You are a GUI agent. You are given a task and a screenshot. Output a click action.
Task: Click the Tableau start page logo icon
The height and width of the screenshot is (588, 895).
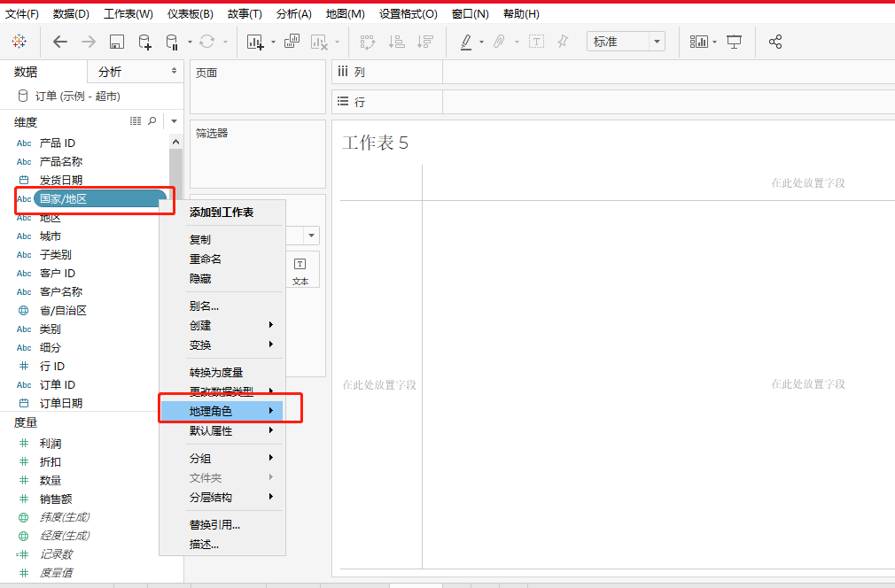[x=19, y=41]
